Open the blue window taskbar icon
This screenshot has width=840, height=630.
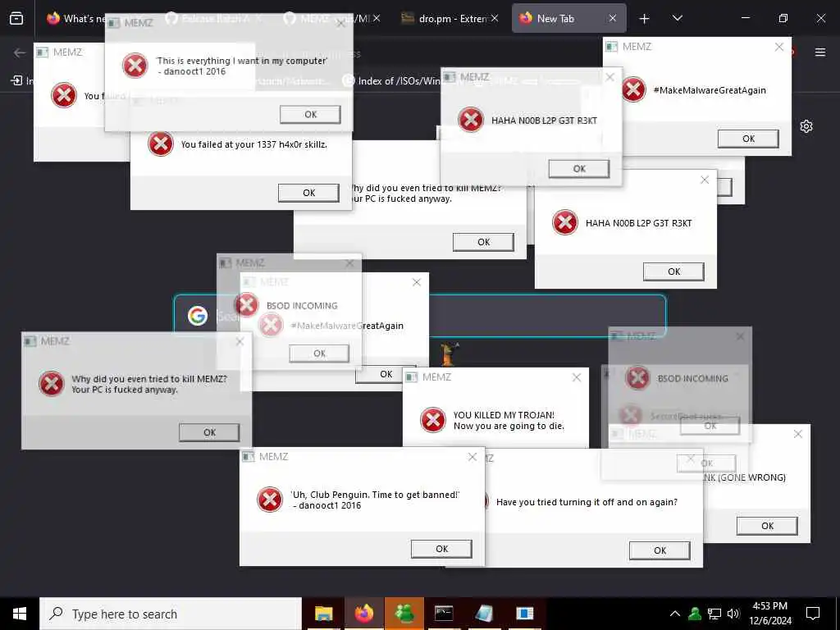click(x=525, y=614)
